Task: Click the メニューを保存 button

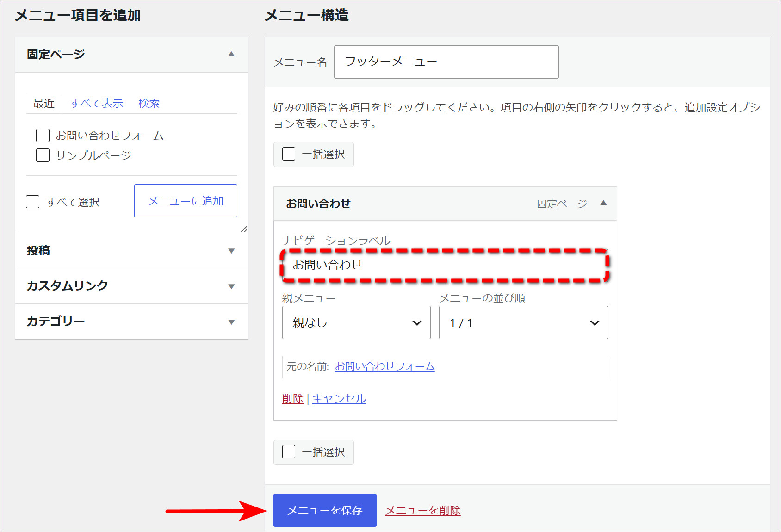Action: click(325, 510)
